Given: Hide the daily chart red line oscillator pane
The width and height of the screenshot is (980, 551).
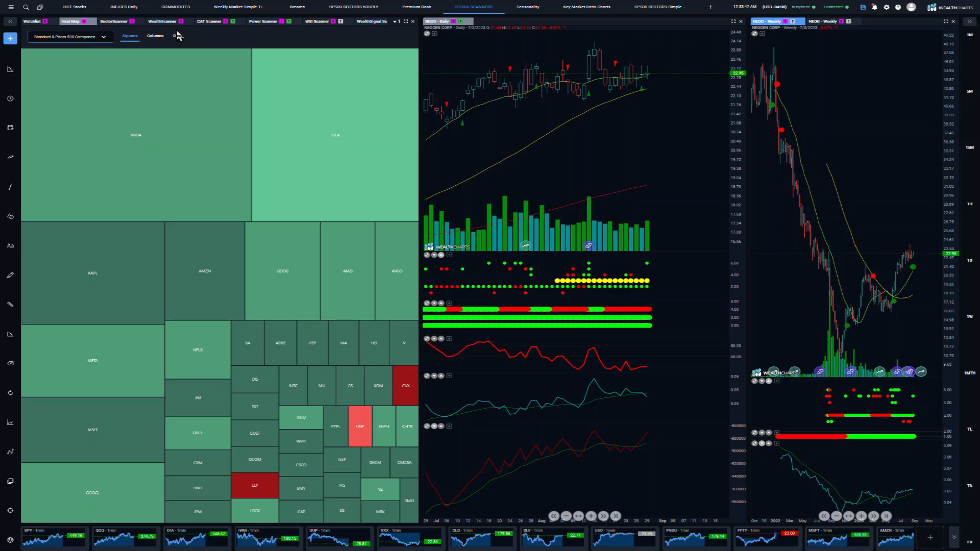Looking at the screenshot, I should click(x=427, y=338).
